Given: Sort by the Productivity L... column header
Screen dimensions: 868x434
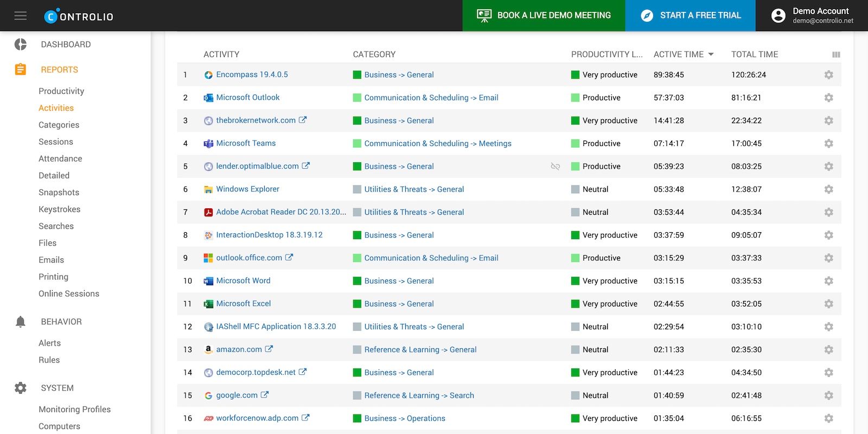Looking at the screenshot, I should coord(607,54).
